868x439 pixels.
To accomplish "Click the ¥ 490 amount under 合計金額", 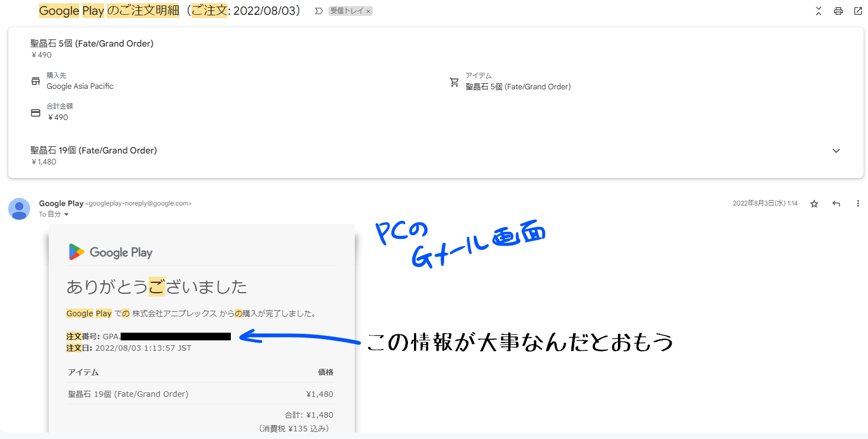I will point(58,117).
